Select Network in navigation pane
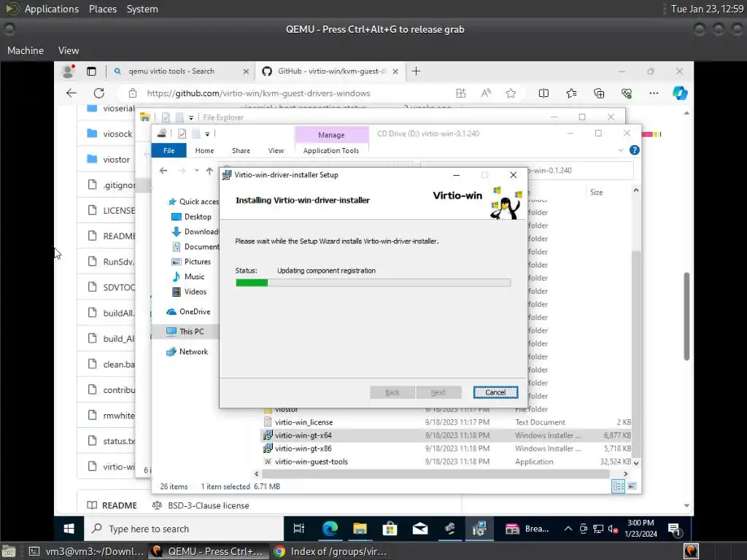 pos(187,351)
